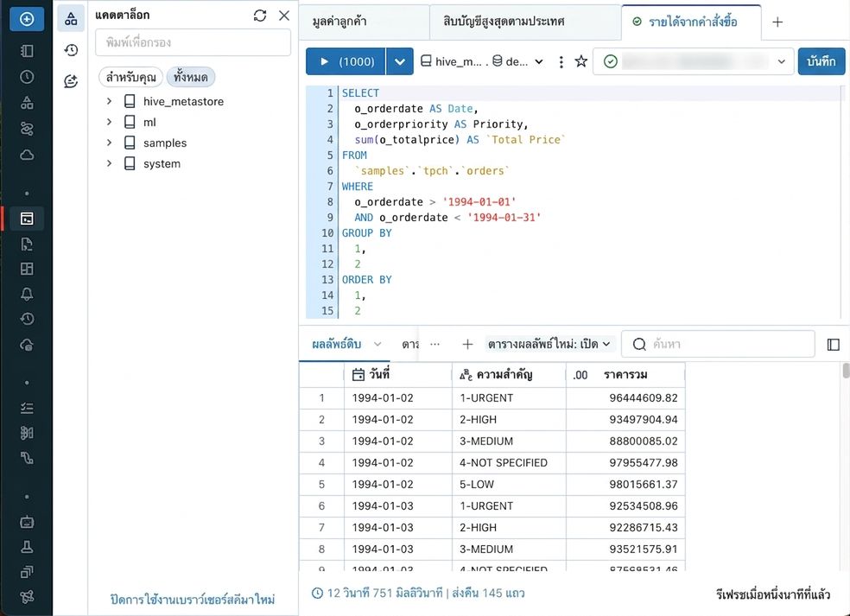Add a visualization with plus icon
The image size is (850, 616).
click(467, 344)
